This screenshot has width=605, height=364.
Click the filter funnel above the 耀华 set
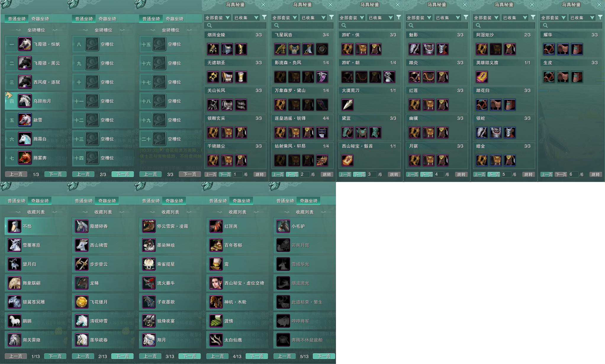click(x=600, y=17)
